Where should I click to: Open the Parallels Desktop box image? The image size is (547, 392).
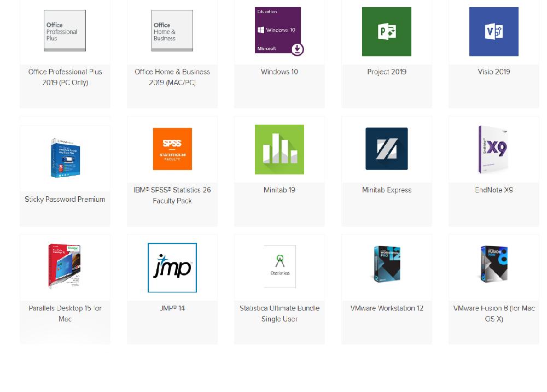tap(65, 266)
